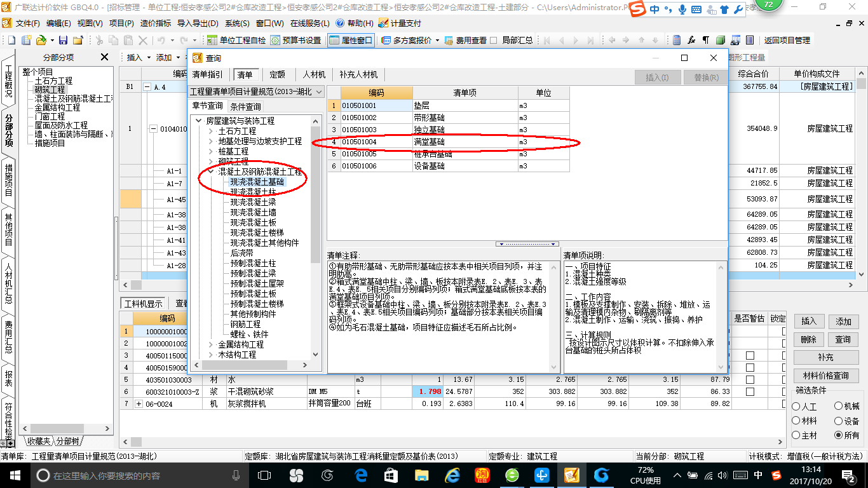The height and width of the screenshot is (488, 868).
Task: Select the 材料 filter radio button
Action: (796, 421)
